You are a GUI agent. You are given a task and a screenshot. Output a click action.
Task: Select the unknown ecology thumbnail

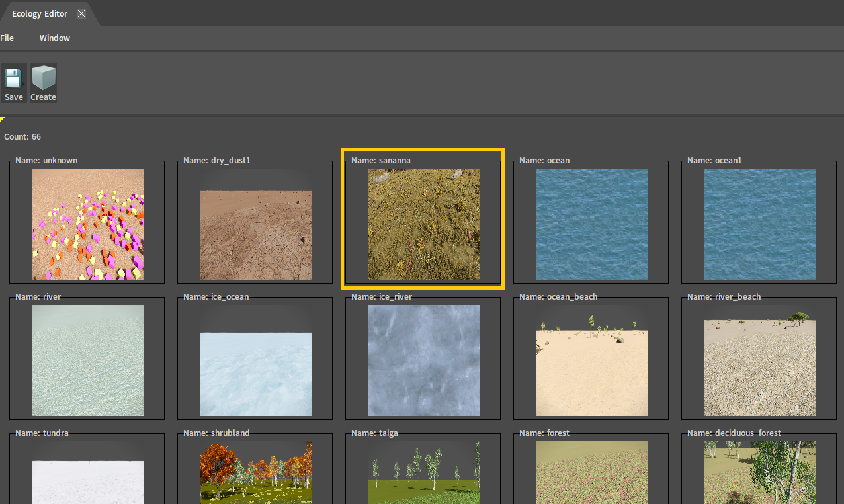coord(88,224)
